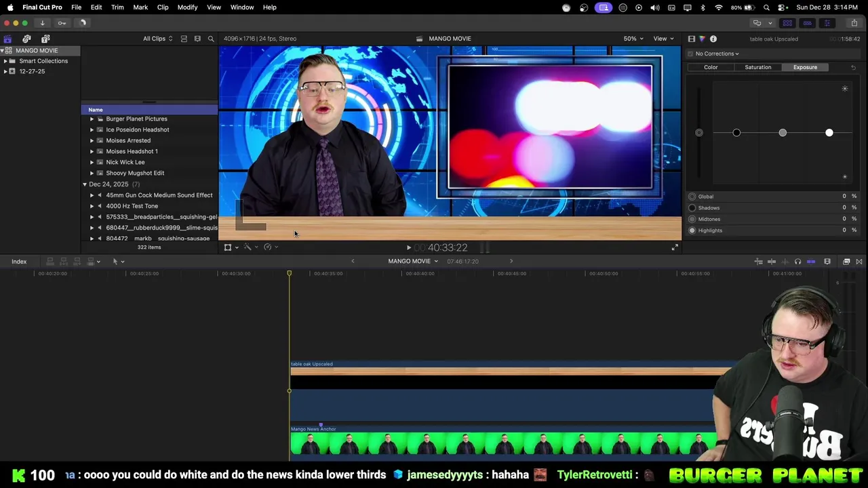Go forward in timeline history

click(511, 261)
